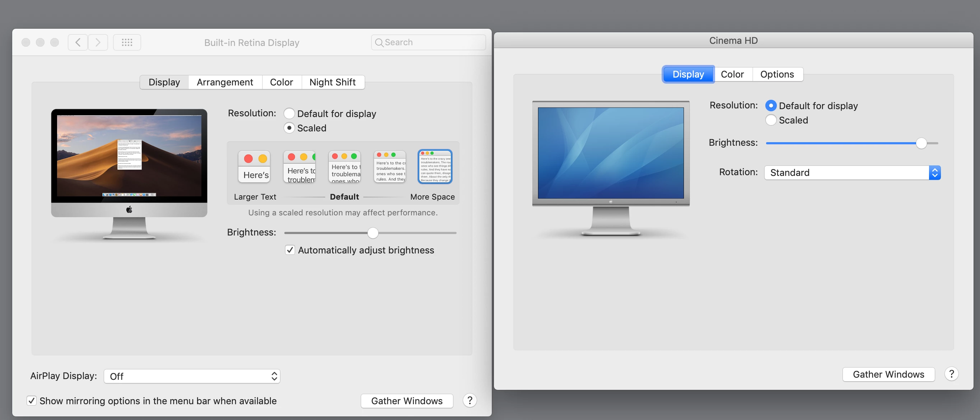Toggle Show mirroring options checkbox
The width and height of the screenshot is (980, 420).
click(x=32, y=401)
